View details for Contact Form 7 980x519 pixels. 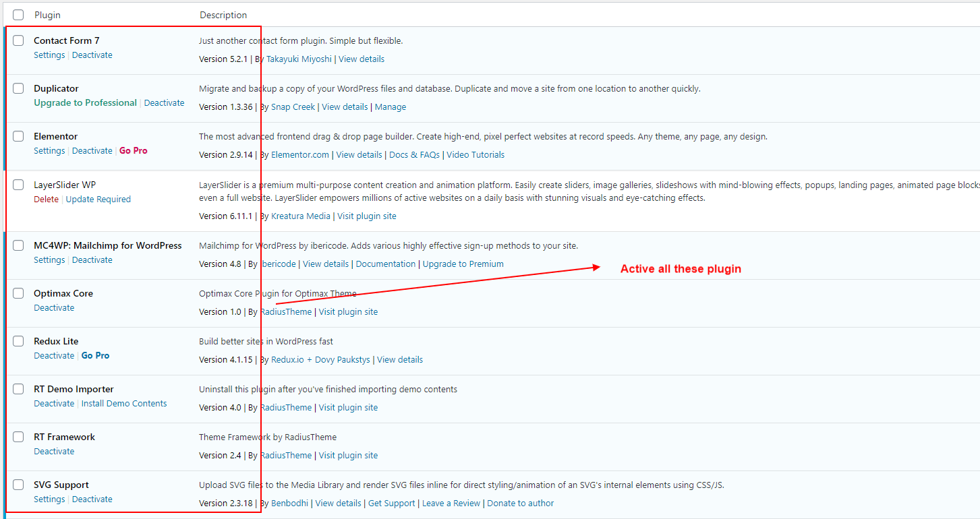pos(362,59)
